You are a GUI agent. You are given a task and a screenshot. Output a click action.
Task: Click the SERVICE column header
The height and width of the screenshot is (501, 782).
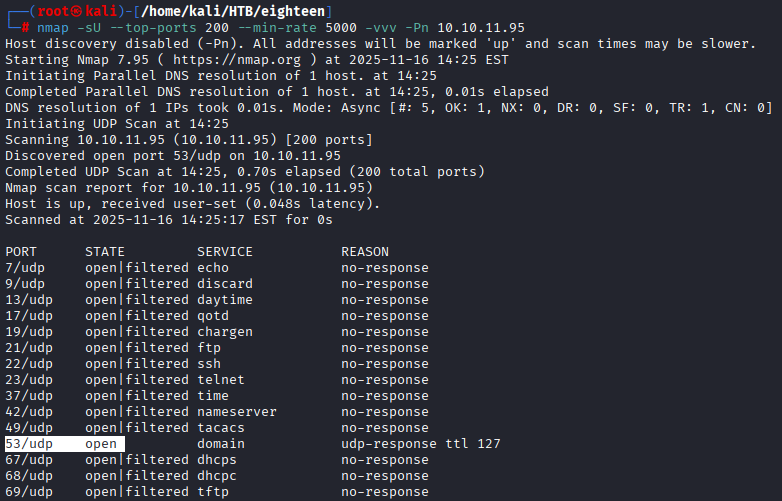(x=224, y=251)
